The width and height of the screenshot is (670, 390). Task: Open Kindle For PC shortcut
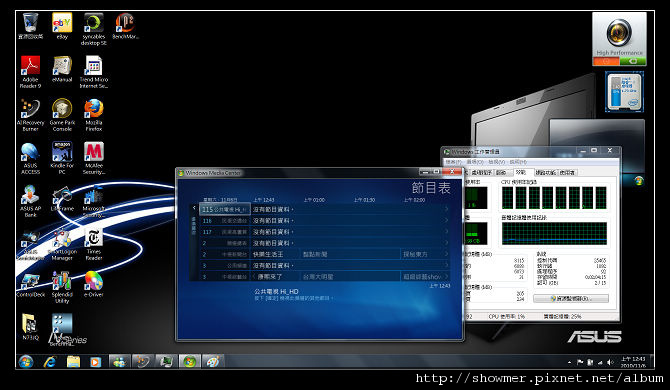(62, 158)
